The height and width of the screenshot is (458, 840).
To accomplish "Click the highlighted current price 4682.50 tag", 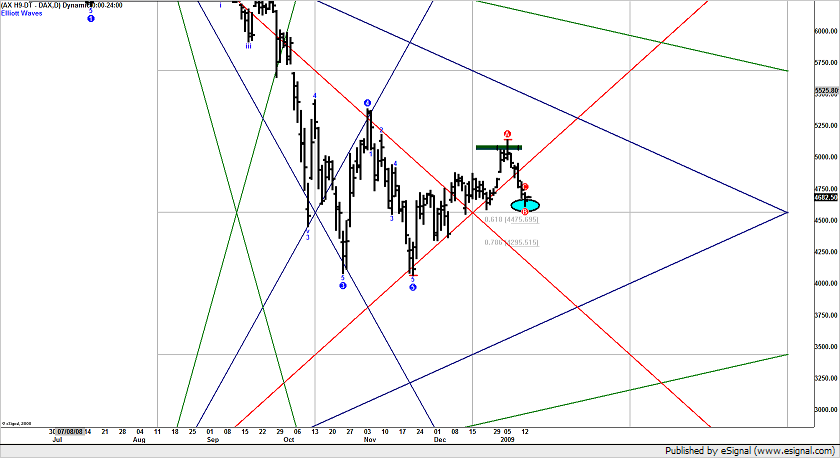I will click(826, 198).
